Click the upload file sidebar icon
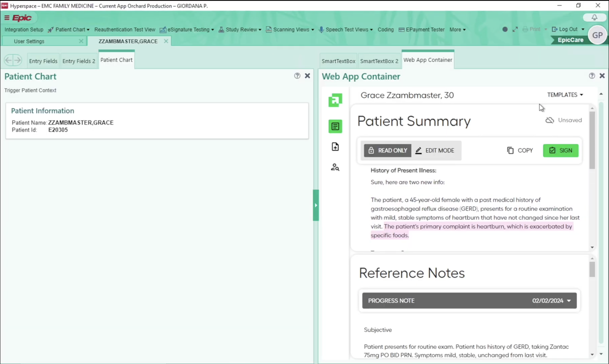Screen dimensions: 609x364 [x=335, y=147]
